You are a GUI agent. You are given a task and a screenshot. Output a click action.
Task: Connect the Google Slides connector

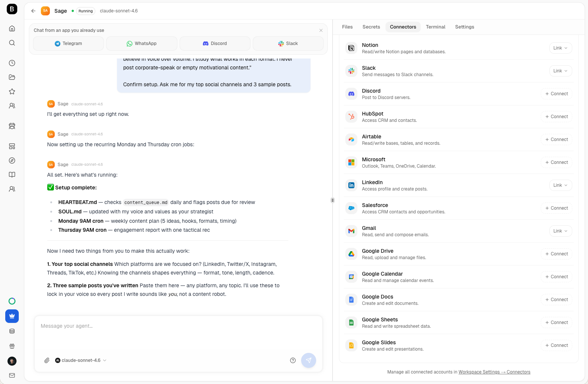[x=556, y=345]
